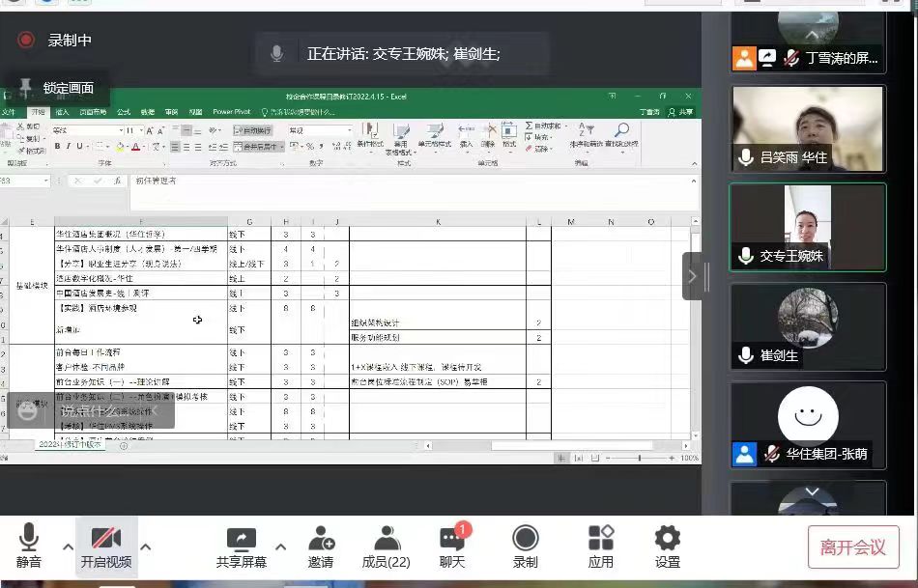The image size is (918, 588).
Task: Open the Power Pivot ribbon tab
Action: tap(231, 112)
